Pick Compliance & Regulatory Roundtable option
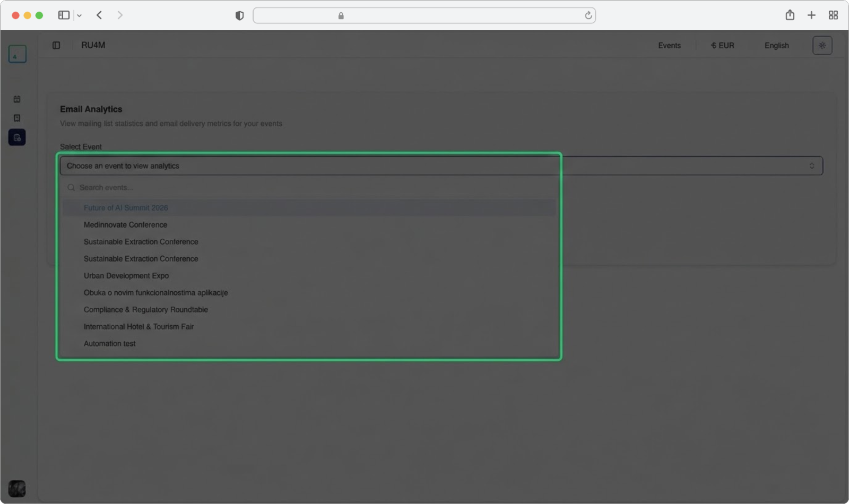The height and width of the screenshot is (504, 849). point(146,310)
